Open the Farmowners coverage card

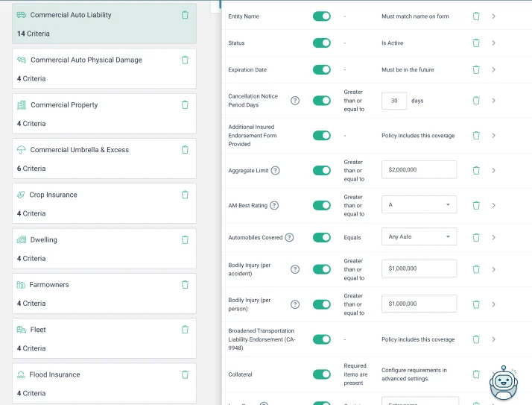coord(104,294)
